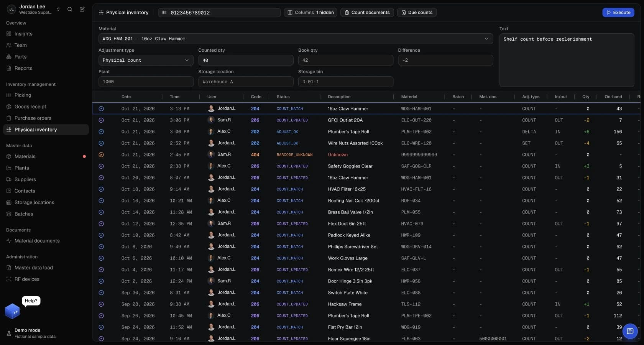
Task: Click the Execute button
Action: [x=618, y=13]
